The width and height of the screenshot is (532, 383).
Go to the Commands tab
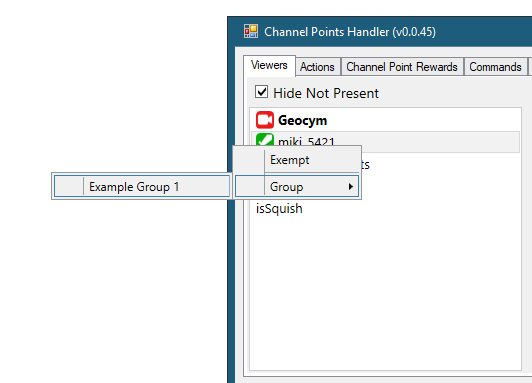495,66
